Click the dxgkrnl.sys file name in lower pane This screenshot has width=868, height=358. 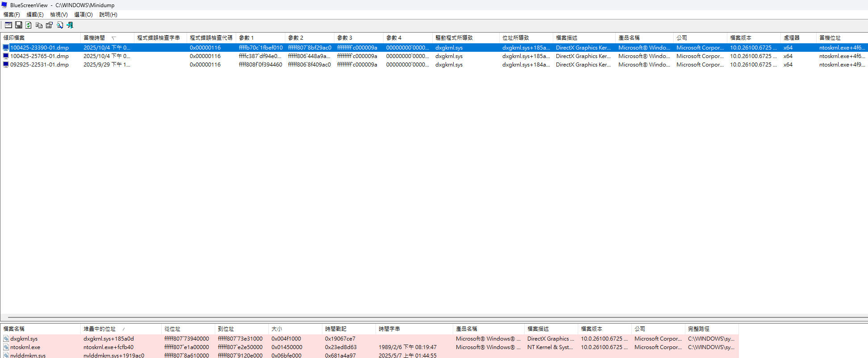tap(24, 338)
